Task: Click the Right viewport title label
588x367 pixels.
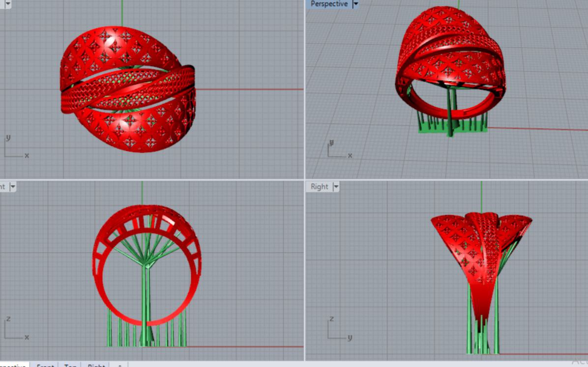Action: coord(319,187)
